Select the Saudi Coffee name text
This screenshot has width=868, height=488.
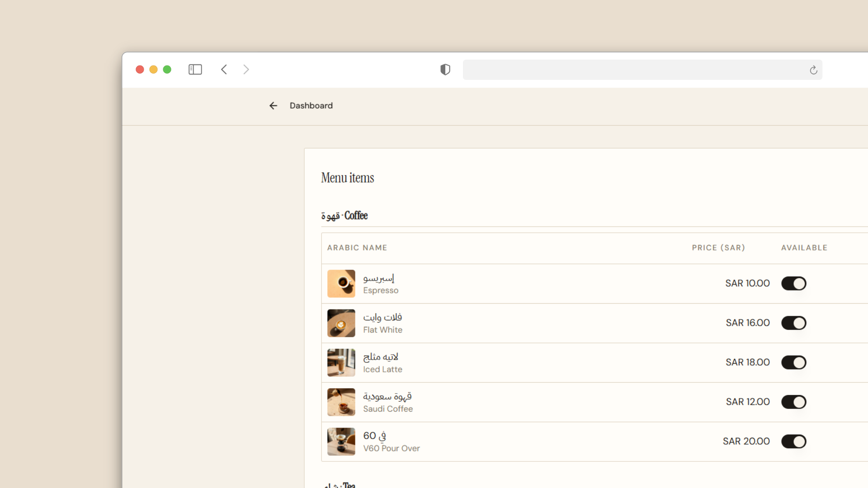point(388,409)
